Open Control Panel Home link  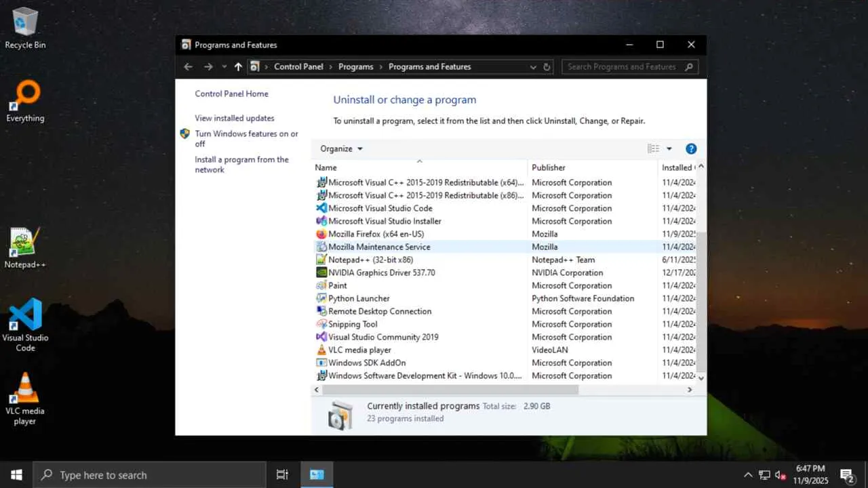click(232, 94)
